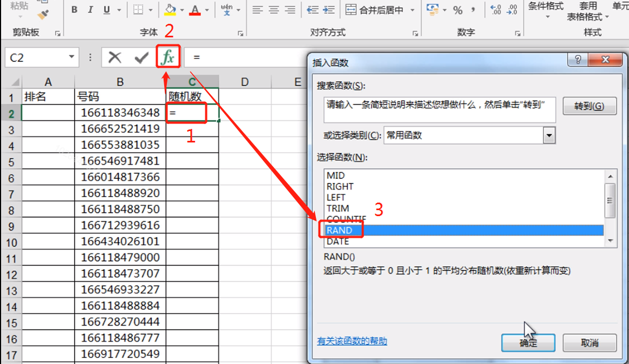Open 有关该函数的帮助 help link
Image resolution: width=629 pixels, height=364 pixels.
tap(352, 341)
